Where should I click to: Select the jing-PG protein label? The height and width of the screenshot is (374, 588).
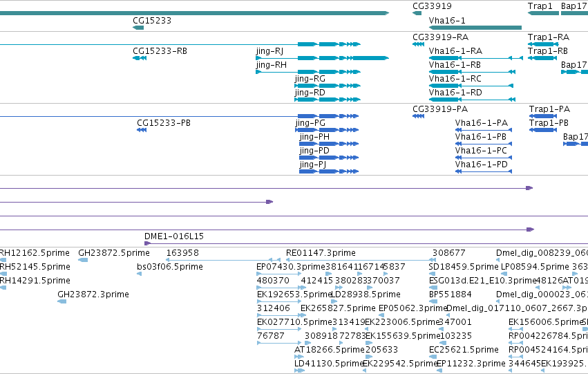tap(310, 123)
